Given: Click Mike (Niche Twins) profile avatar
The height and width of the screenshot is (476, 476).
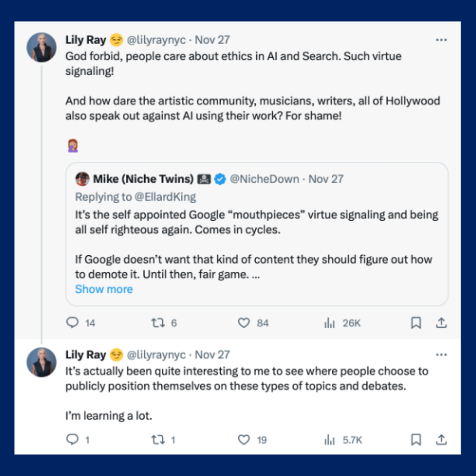Looking at the screenshot, I should pos(82,178).
